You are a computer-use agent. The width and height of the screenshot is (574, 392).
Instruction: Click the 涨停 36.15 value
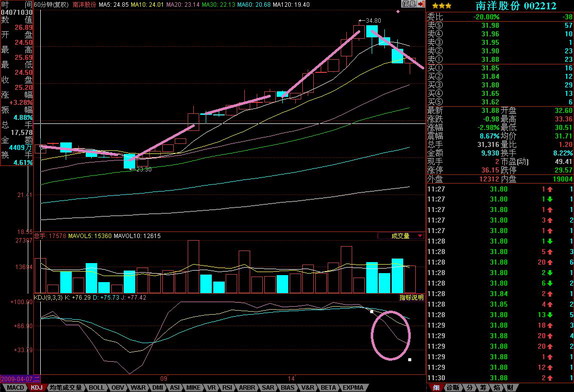[x=490, y=170]
